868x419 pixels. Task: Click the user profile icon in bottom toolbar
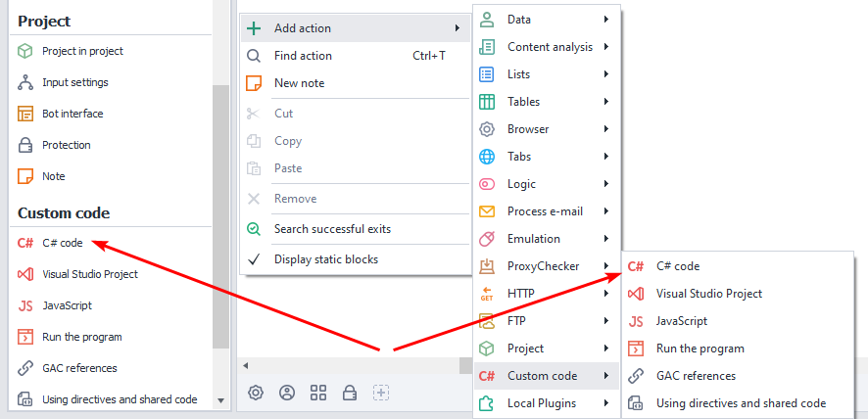click(x=287, y=393)
